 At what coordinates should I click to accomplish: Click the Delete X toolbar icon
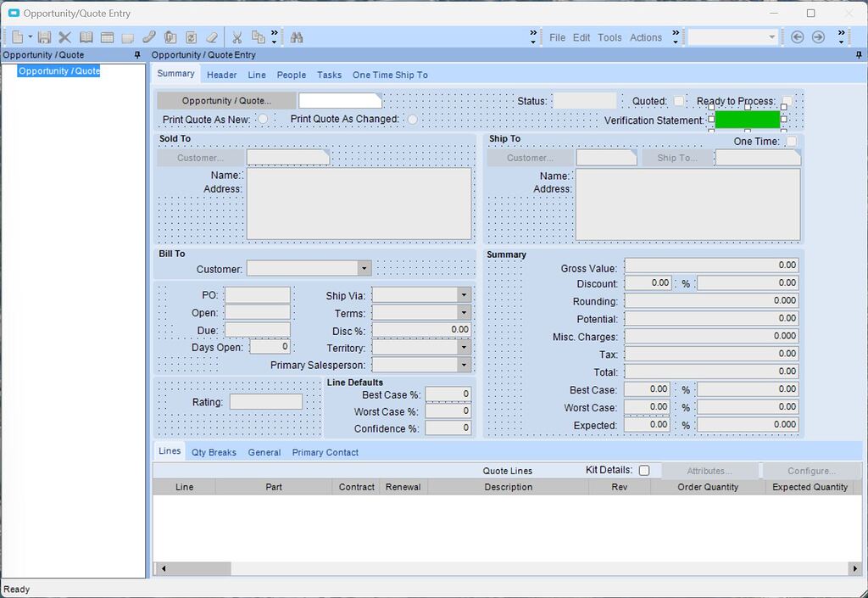64,37
